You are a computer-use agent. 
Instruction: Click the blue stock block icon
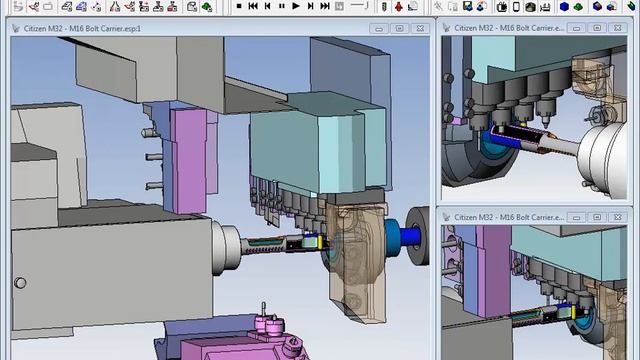click(x=81, y=7)
